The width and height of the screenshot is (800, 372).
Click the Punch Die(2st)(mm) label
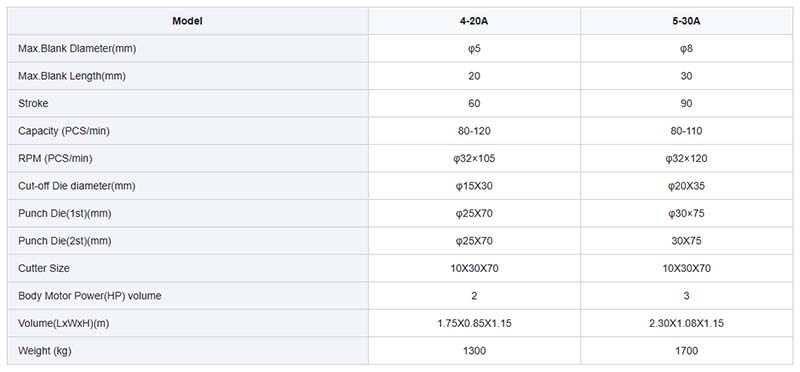point(65,241)
